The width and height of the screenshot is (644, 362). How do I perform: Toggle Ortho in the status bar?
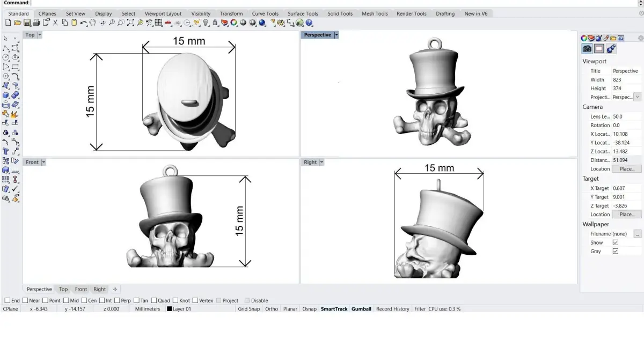[272, 309]
